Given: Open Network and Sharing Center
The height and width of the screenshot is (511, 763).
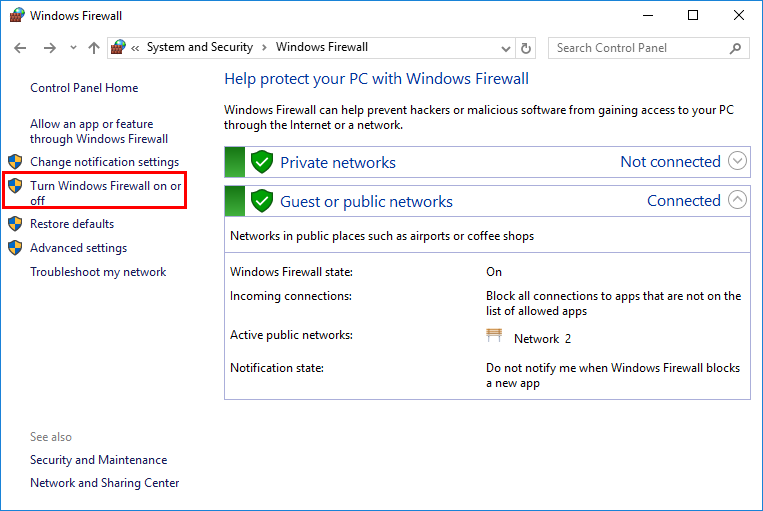Looking at the screenshot, I should (105, 483).
